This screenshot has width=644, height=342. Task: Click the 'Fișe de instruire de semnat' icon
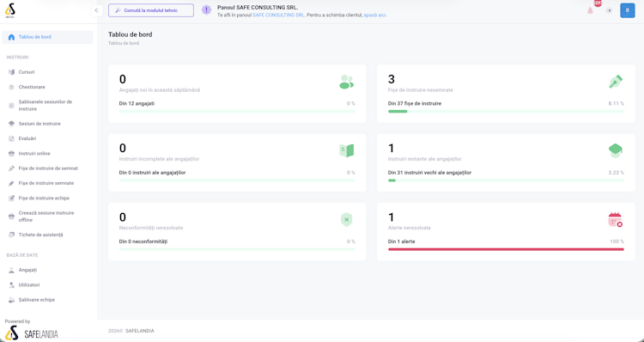(11, 168)
